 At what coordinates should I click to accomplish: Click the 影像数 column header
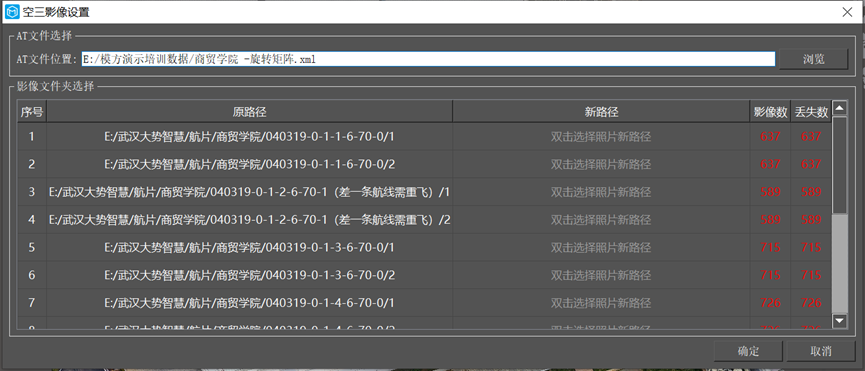(770, 112)
